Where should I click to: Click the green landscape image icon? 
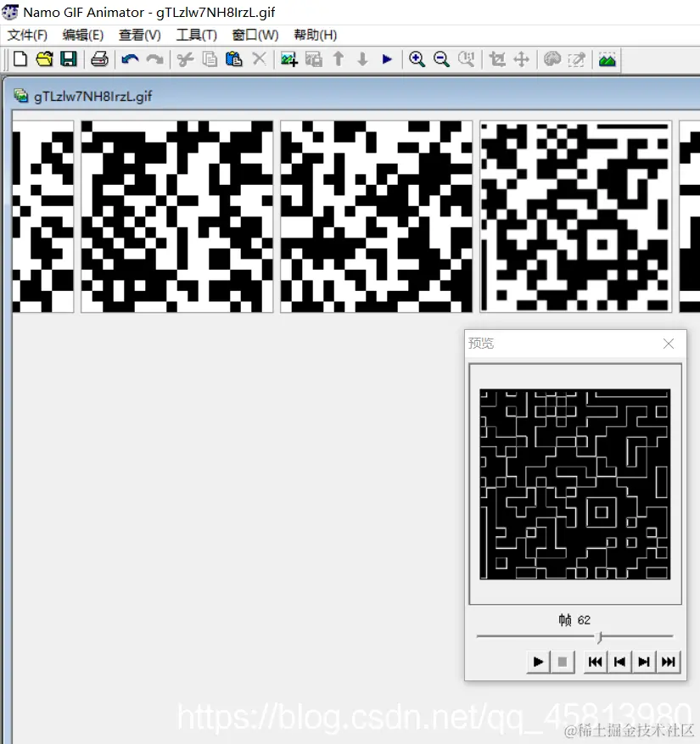607,59
